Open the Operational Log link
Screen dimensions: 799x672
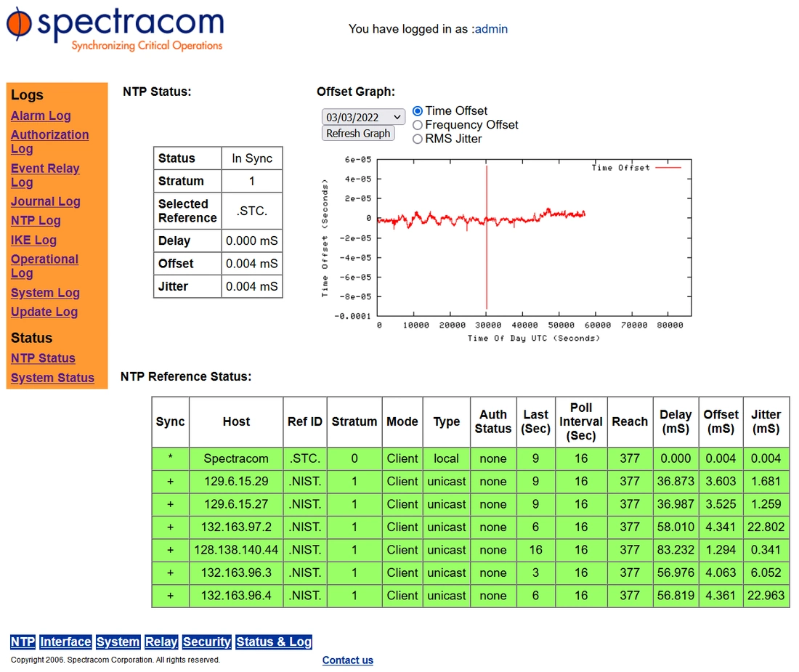(44, 266)
